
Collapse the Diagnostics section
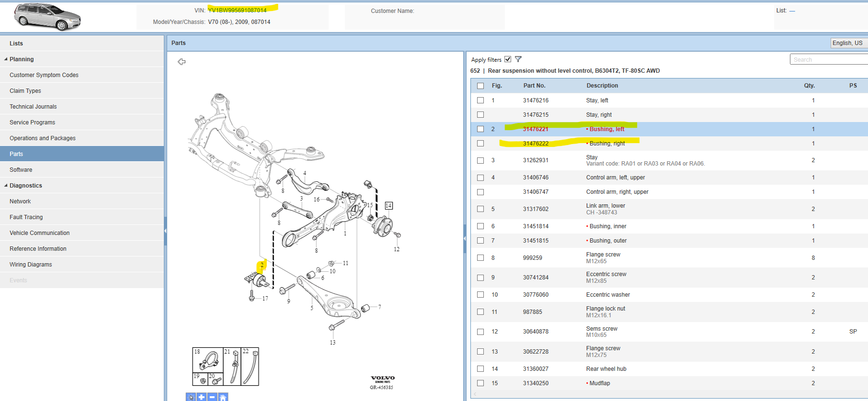[6, 186]
